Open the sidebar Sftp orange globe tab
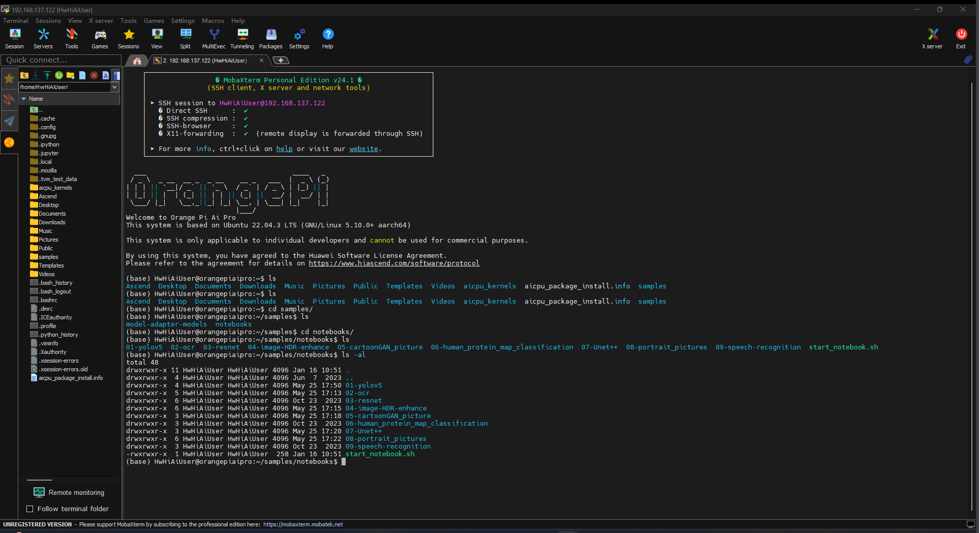 pos(9,142)
